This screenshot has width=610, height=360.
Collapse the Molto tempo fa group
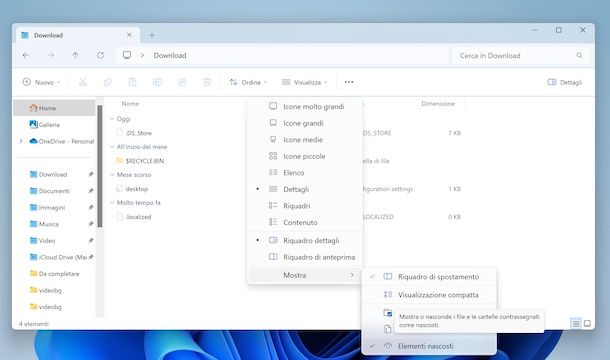112,203
